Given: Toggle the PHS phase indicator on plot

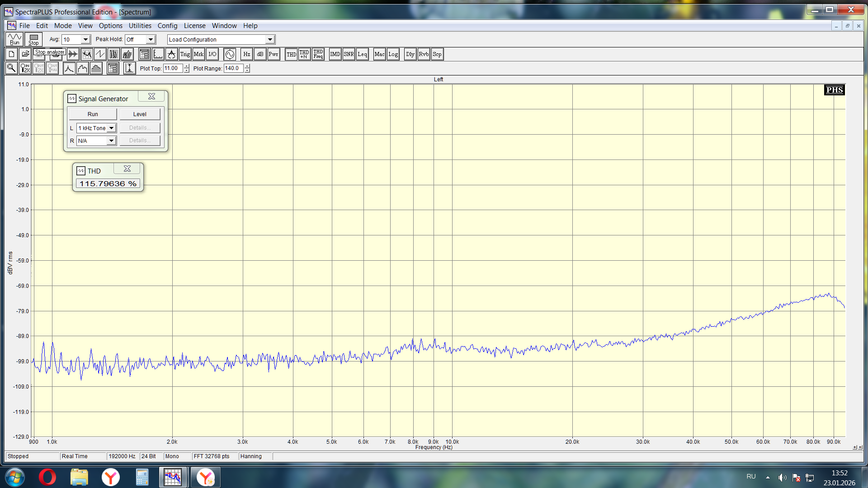Looking at the screenshot, I should coord(834,90).
